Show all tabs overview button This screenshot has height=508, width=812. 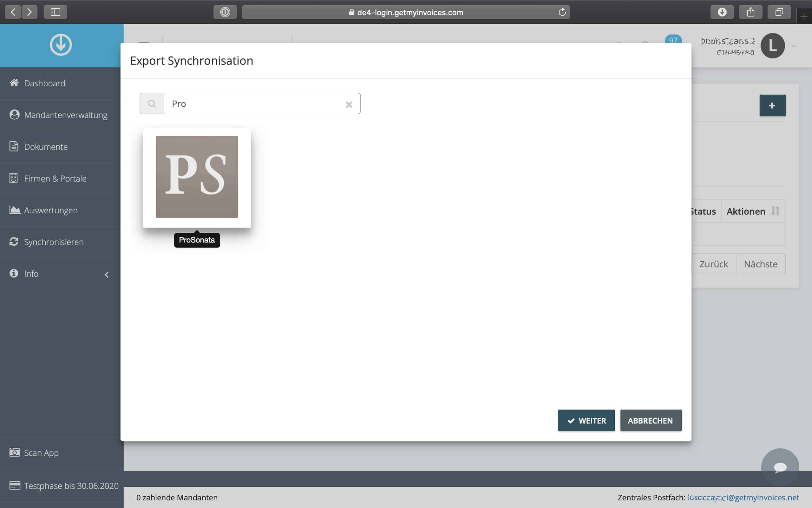pos(779,12)
